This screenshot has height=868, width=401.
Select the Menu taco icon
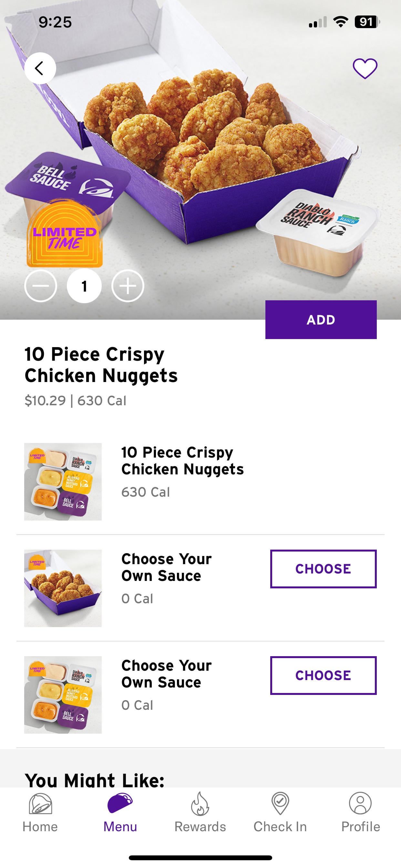pyautogui.click(x=120, y=803)
